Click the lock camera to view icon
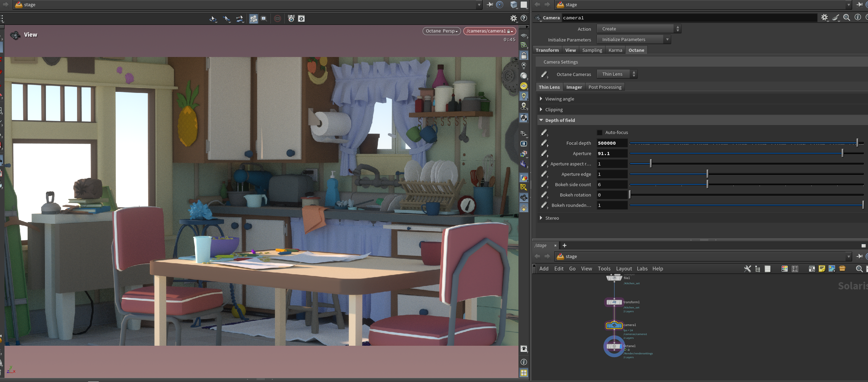The height and width of the screenshot is (382, 868). pyautogui.click(x=524, y=56)
